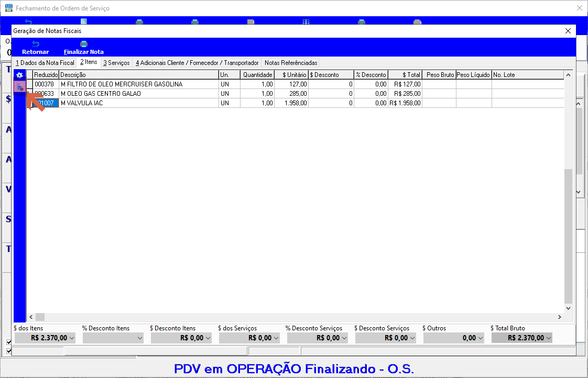The image size is (588, 378).
Task: Click the horizontal scrollbar thumb
Action: tap(40, 317)
